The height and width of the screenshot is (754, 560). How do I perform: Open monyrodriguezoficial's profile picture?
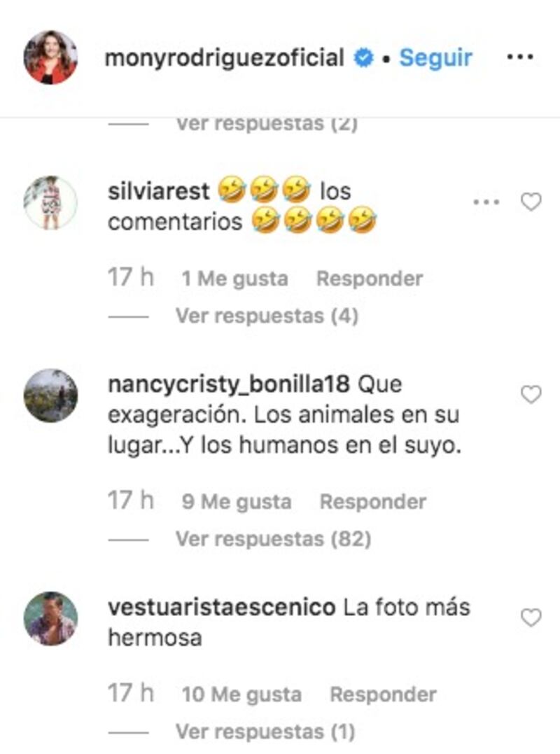[x=50, y=57]
